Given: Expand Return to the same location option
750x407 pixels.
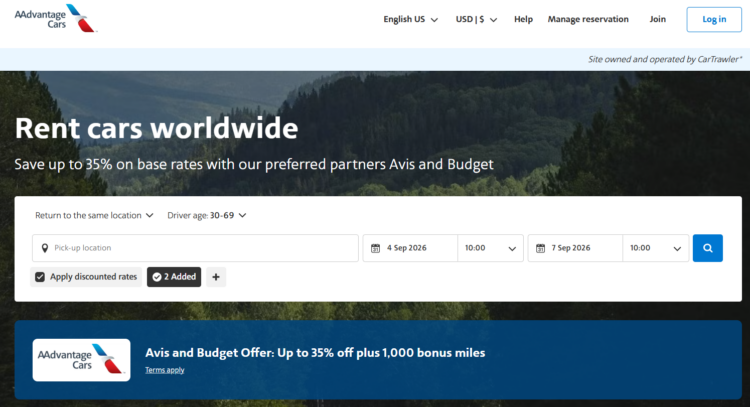Looking at the screenshot, I should coord(94,216).
